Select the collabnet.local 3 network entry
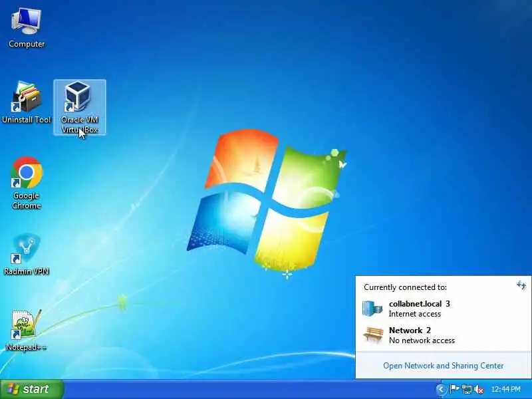Image resolution: width=532 pixels, height=399 pixels. click(x=443, y=309)
